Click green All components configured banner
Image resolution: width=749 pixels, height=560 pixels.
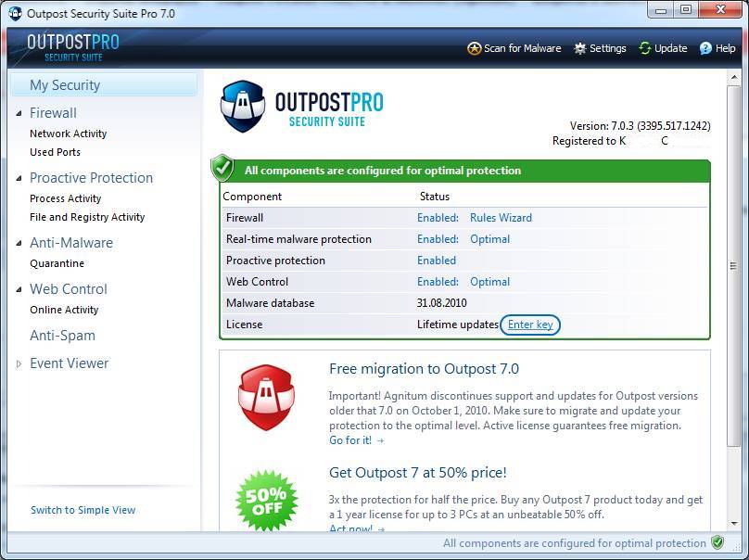(x=465, y=171)
